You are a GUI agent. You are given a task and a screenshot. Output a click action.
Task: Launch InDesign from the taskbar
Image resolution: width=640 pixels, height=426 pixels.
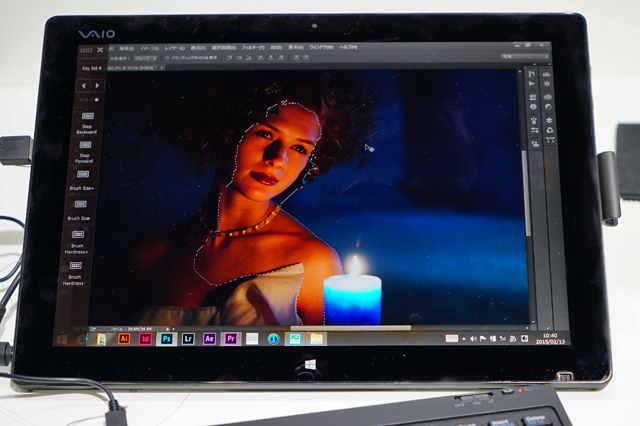[145, 339]
